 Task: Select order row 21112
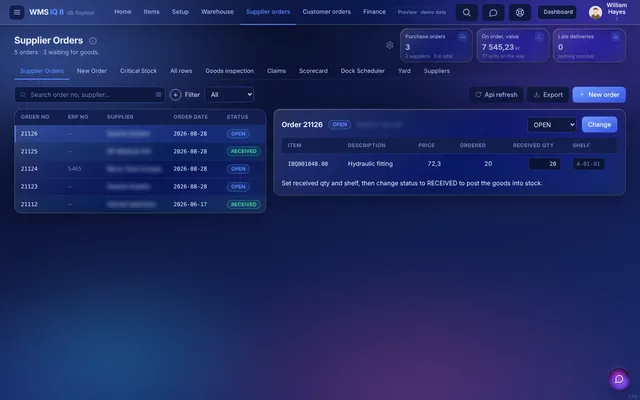click(x=140, y=204)
